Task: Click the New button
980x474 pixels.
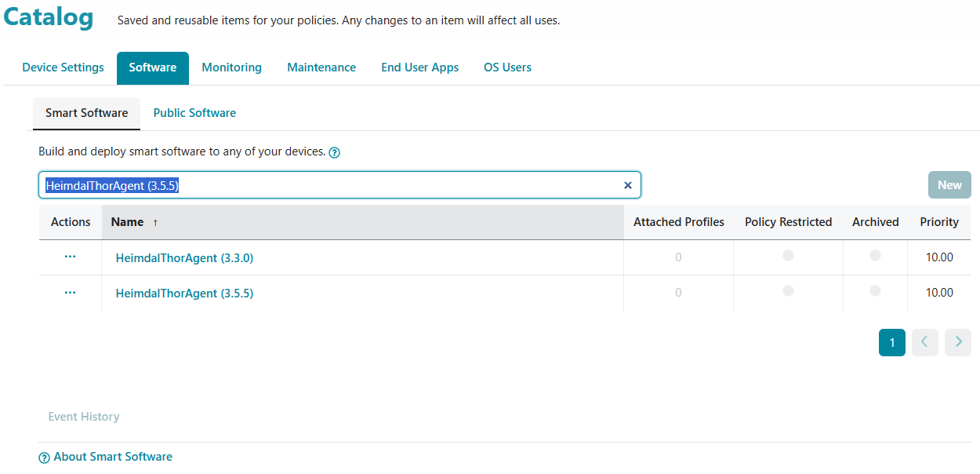Action: click(949, 185)
